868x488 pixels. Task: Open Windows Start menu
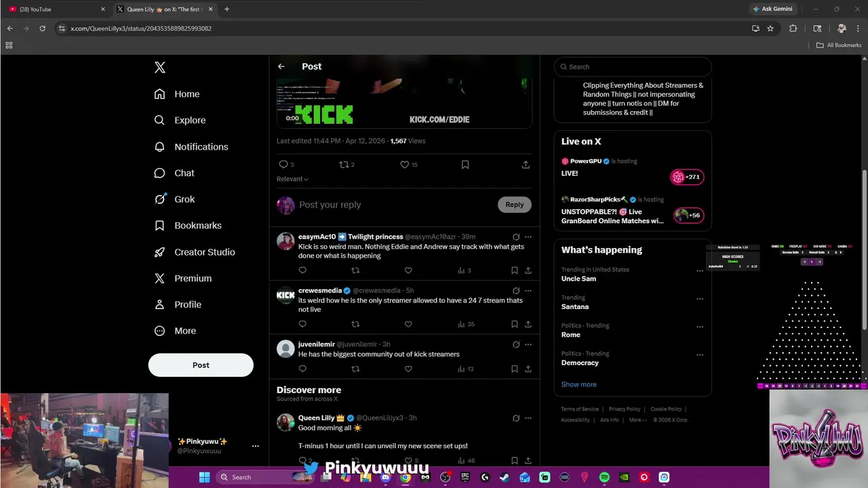(x=204, y=477)
